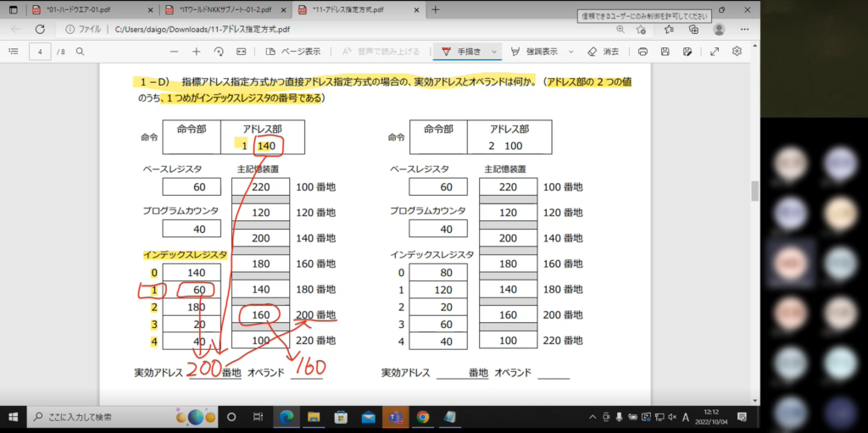Print the PDF document
868x433 pixels.
643,51
